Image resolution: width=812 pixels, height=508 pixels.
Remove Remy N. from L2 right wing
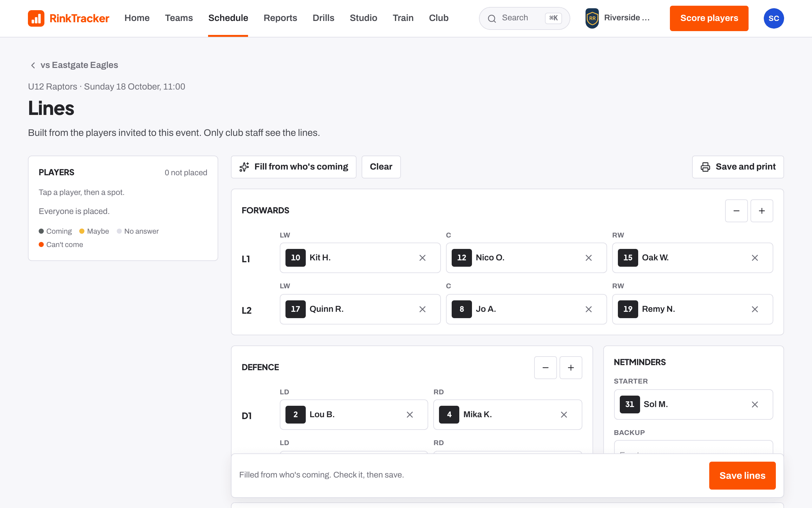point(755,309)
